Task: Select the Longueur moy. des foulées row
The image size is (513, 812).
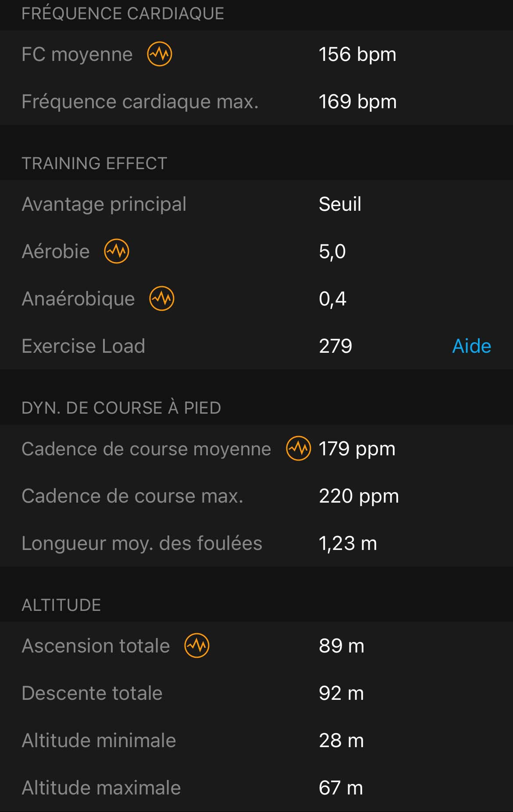Action: coord(256,543)
